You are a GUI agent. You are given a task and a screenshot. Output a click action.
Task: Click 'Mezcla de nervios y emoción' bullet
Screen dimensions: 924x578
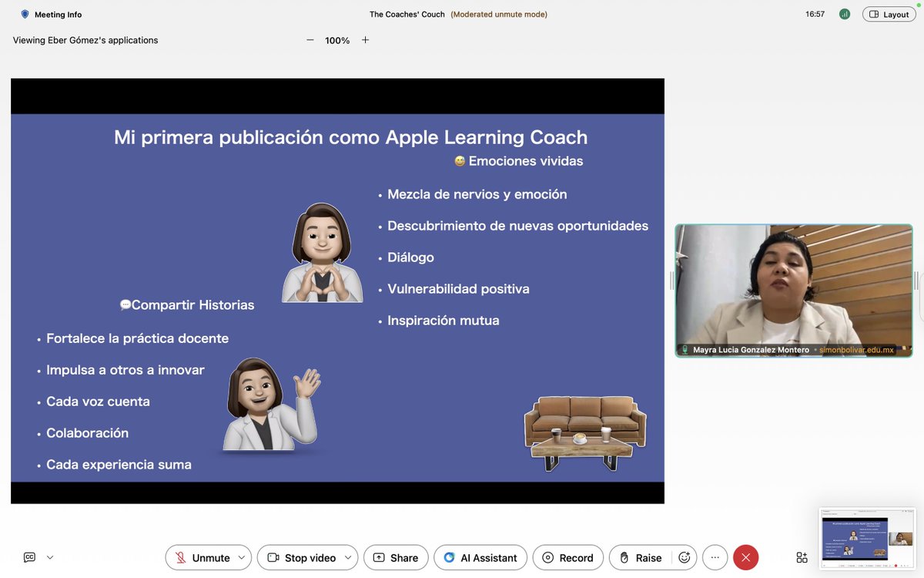coord(477,194)
